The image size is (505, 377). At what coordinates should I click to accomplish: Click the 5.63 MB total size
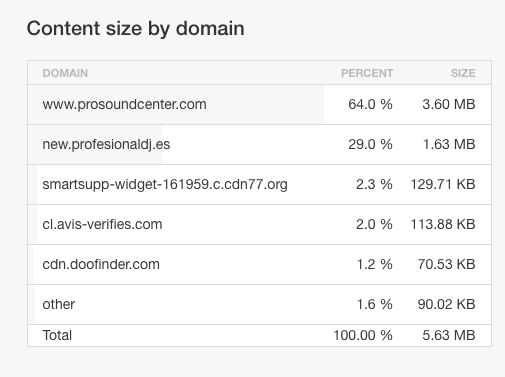449,335
